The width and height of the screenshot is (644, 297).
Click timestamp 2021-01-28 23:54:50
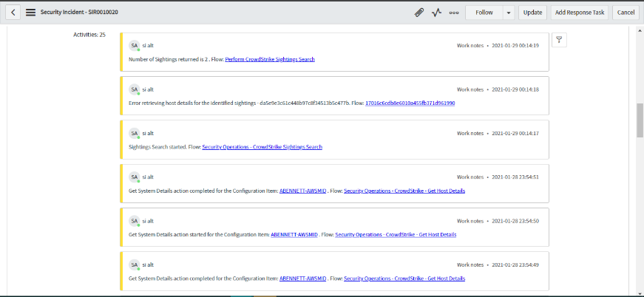click(515, 221)
